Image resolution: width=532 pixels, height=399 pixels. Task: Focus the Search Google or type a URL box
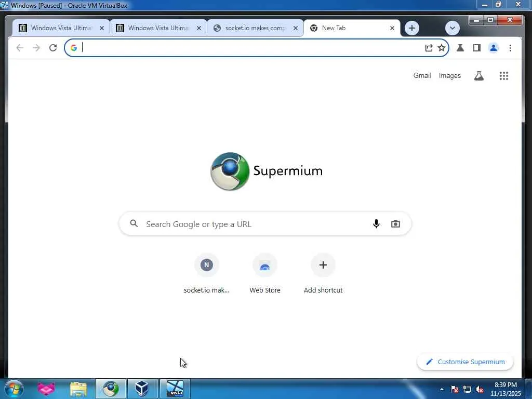coord(265,224)
